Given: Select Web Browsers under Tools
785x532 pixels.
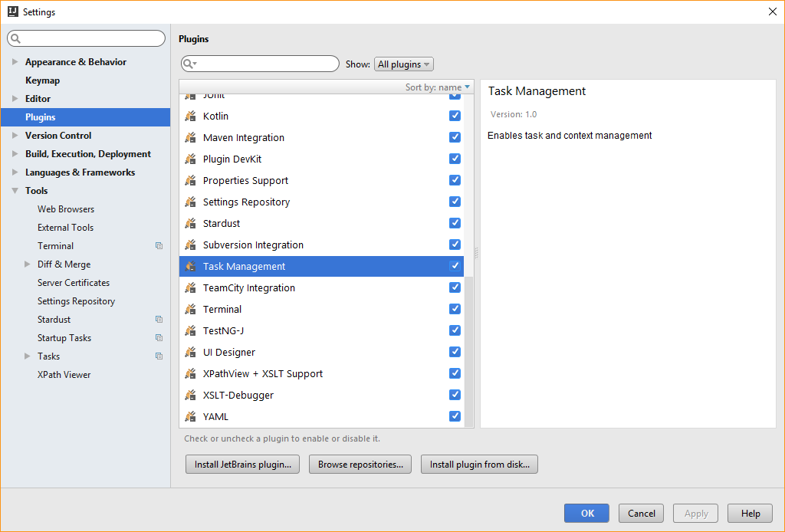Looking at the screenshot, I should [66, 209].
